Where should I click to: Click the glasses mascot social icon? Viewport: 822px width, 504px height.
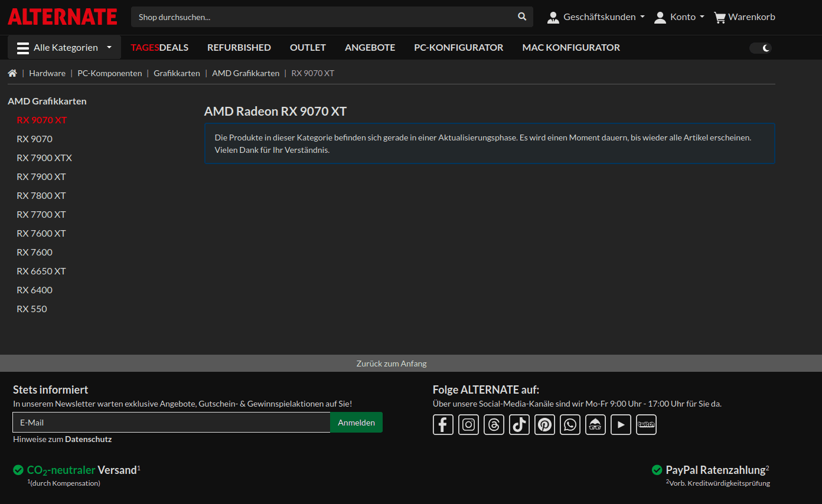[595, 424]
